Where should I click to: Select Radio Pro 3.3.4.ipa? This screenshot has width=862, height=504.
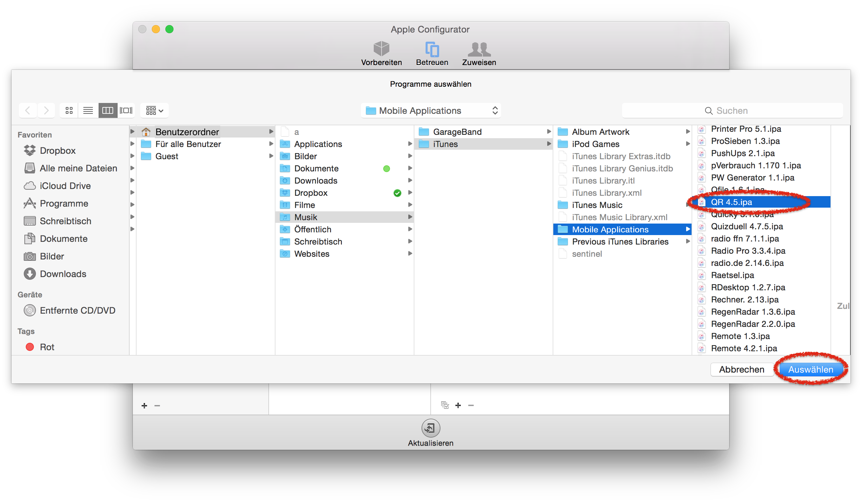(x=762, y=251)
